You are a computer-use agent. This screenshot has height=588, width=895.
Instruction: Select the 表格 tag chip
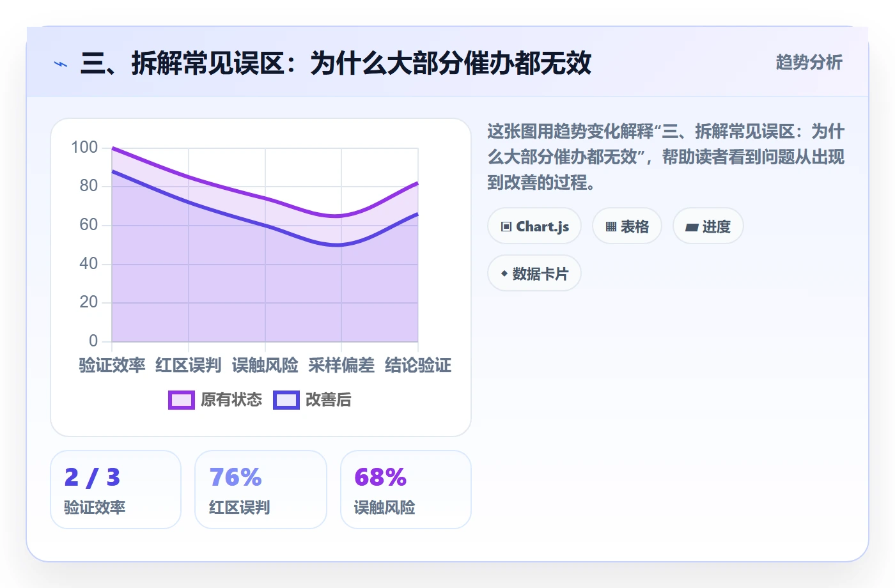click(627, 226)
